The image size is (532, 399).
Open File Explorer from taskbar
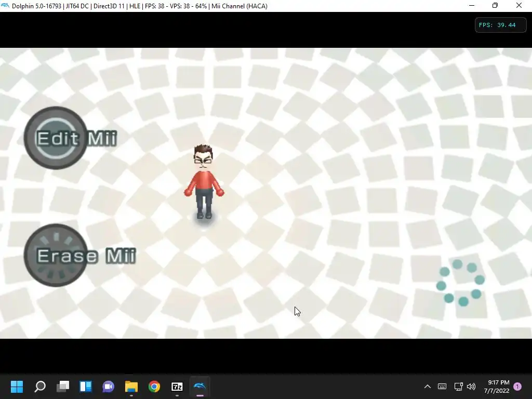tap(131, 387)
